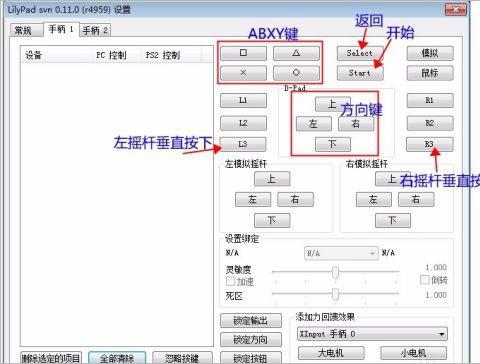Bind the D-Pad 上 (up) button
Screen dimensions: 480x364
click(332, 104)
